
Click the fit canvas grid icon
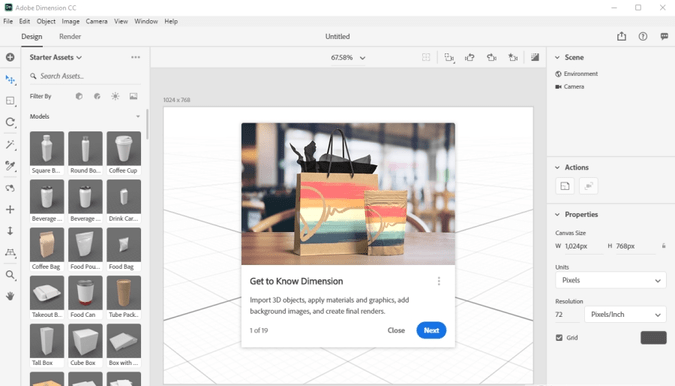pos(426,57)
